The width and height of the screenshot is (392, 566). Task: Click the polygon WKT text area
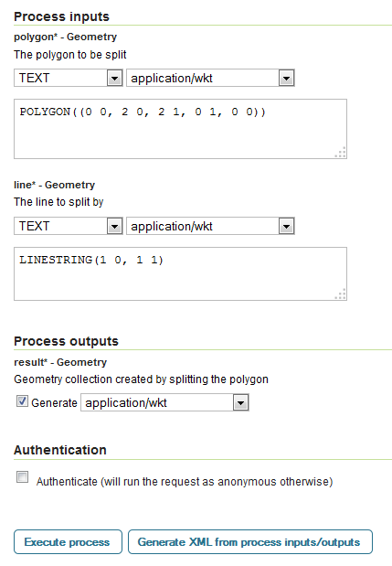tap(180, 129)
